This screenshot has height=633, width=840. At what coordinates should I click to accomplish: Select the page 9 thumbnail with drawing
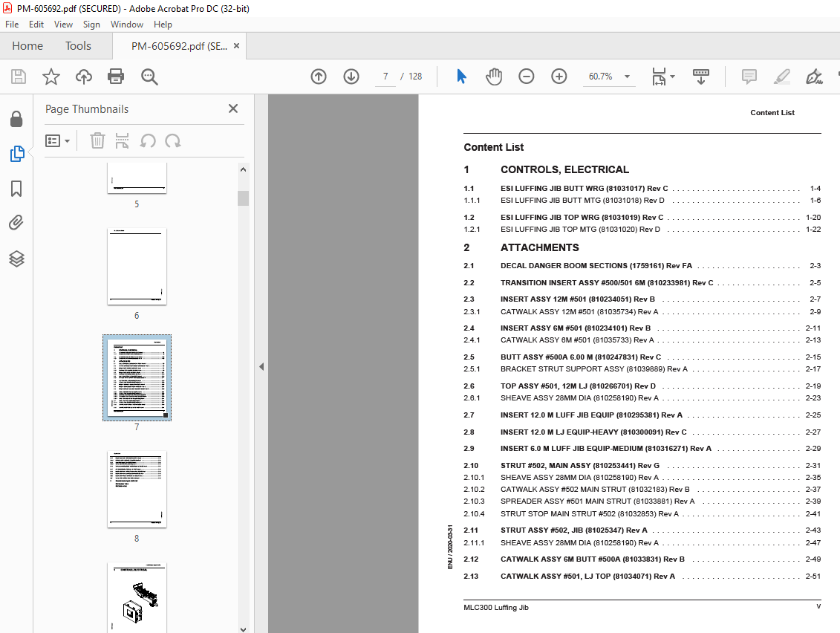click(x=137, y=597)
